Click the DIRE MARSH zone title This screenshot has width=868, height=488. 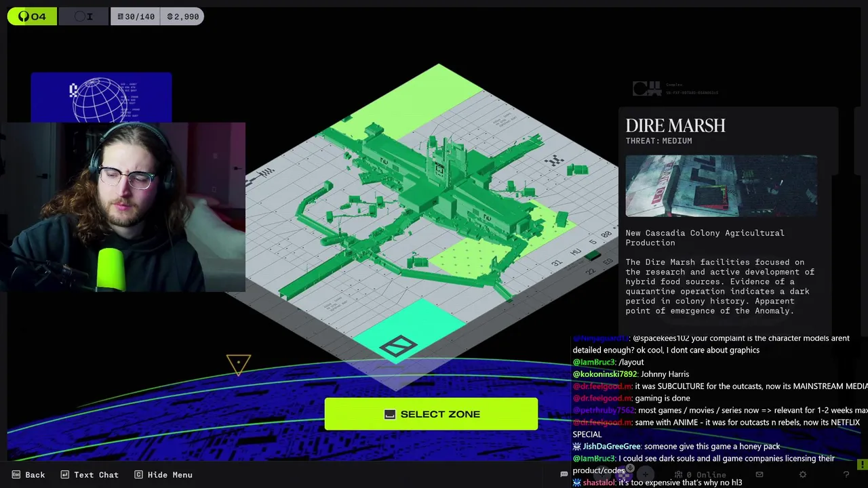coord(675,125)
